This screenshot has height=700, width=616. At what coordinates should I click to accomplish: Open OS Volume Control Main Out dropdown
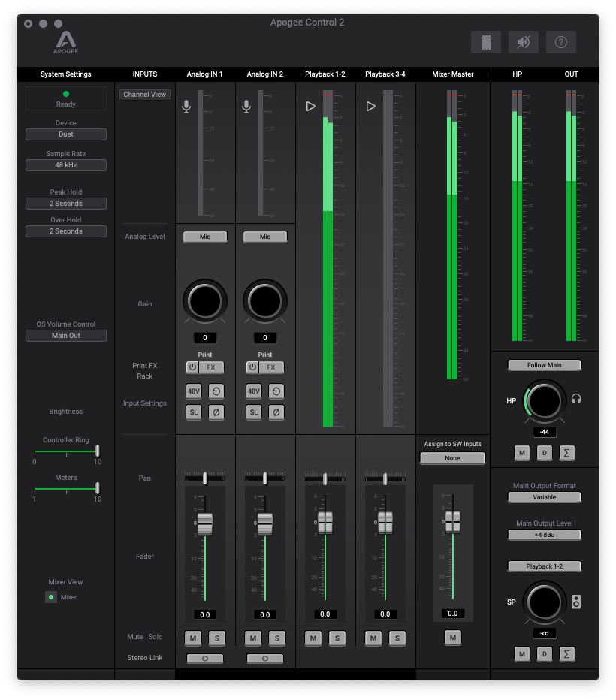click(x=66, y=336)
